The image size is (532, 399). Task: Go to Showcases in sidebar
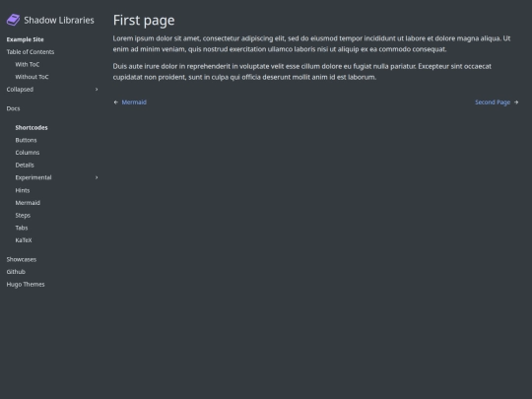22,259
